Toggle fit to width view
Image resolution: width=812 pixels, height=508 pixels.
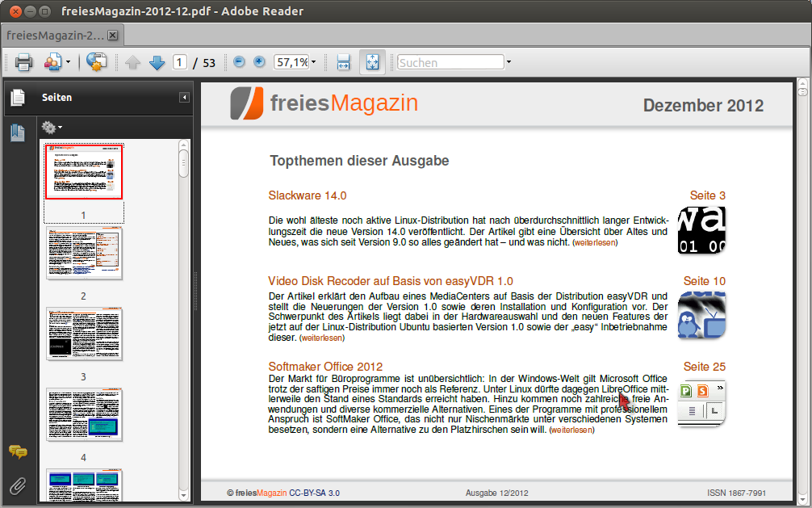pos(343,62)
